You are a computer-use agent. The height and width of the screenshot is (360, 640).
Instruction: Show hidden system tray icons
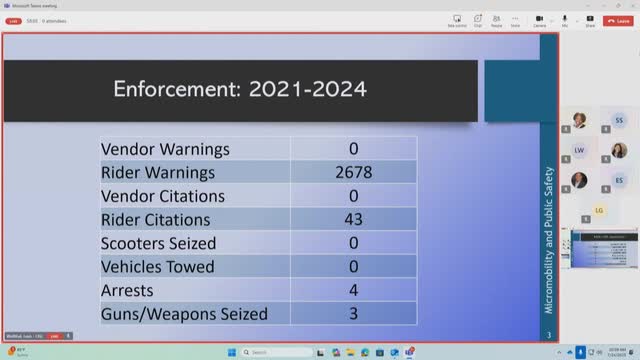[559, 352]
